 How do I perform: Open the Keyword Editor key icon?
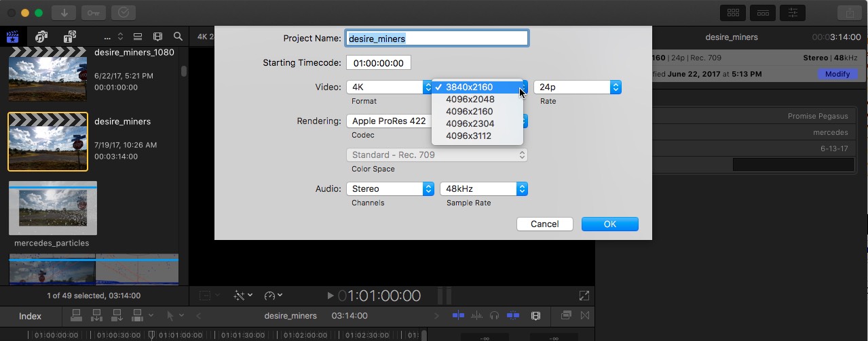(x=94, y=13)
